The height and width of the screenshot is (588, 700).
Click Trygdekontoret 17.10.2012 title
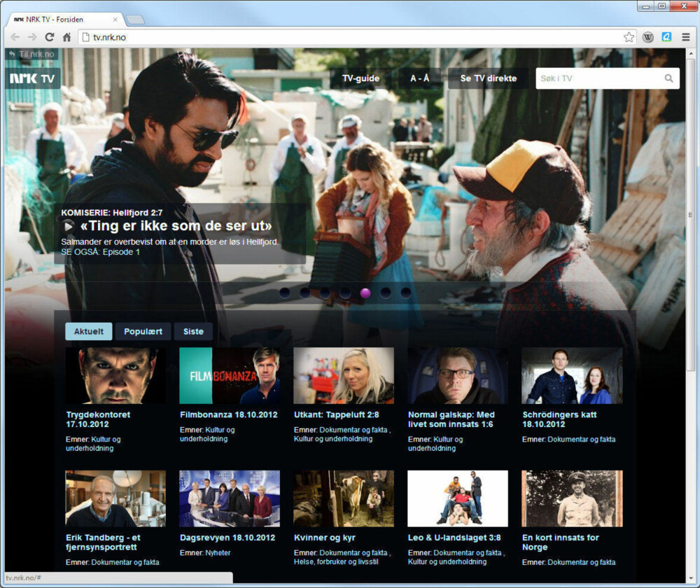pos(98,419)
